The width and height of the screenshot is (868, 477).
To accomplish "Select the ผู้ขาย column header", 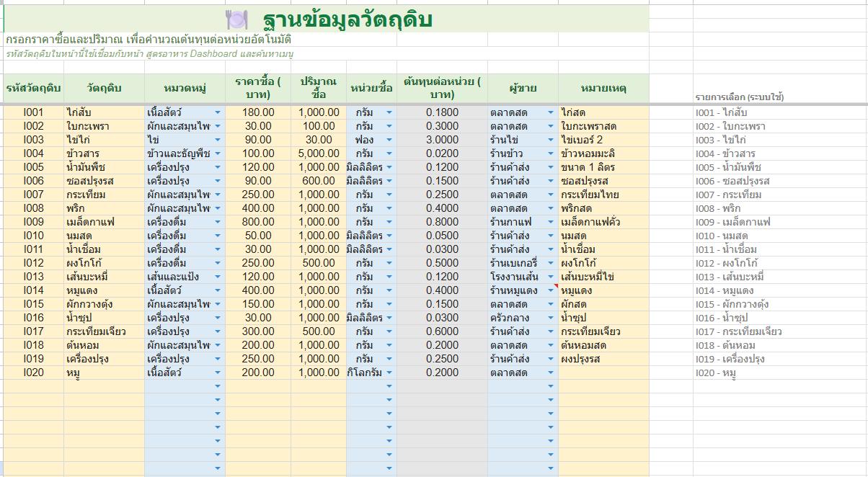I will 523,88.
